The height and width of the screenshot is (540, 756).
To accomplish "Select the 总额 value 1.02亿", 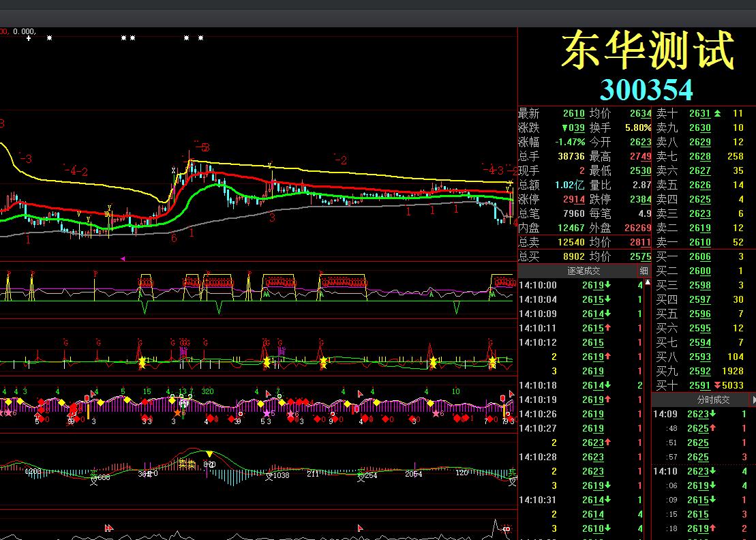I will click(570, 185).
